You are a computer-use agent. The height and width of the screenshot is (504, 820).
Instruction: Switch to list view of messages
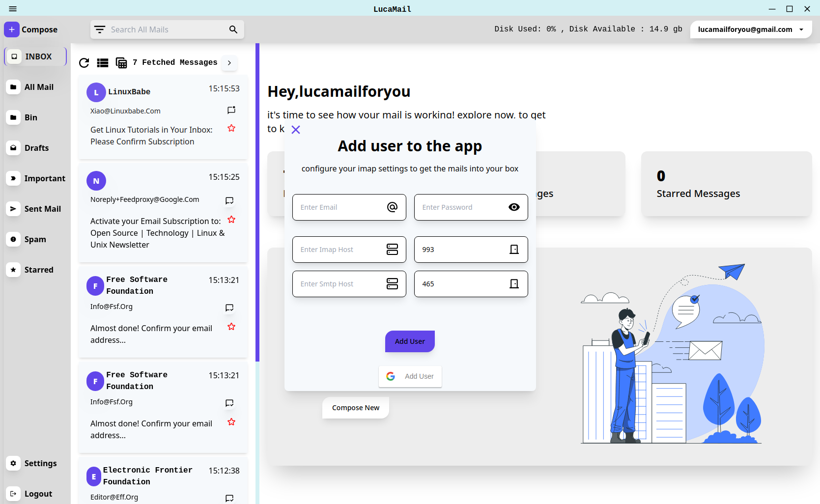[x=102, y=63]
